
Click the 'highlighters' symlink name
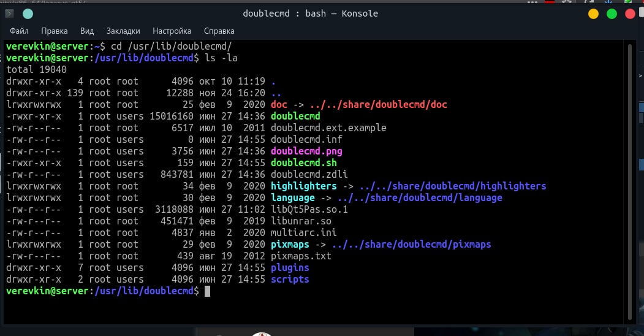point(303,186)
